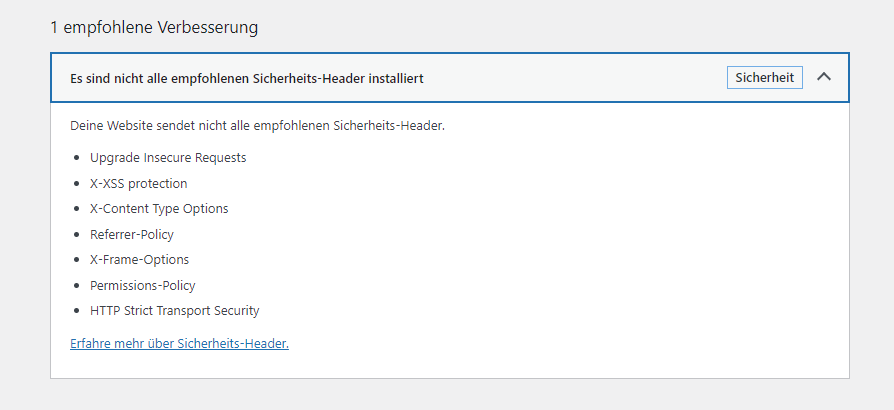The height and width of the screenshot is (410, 894).
Task: Click bullet before X-Content Type Options
Action: tap(77, 209)
